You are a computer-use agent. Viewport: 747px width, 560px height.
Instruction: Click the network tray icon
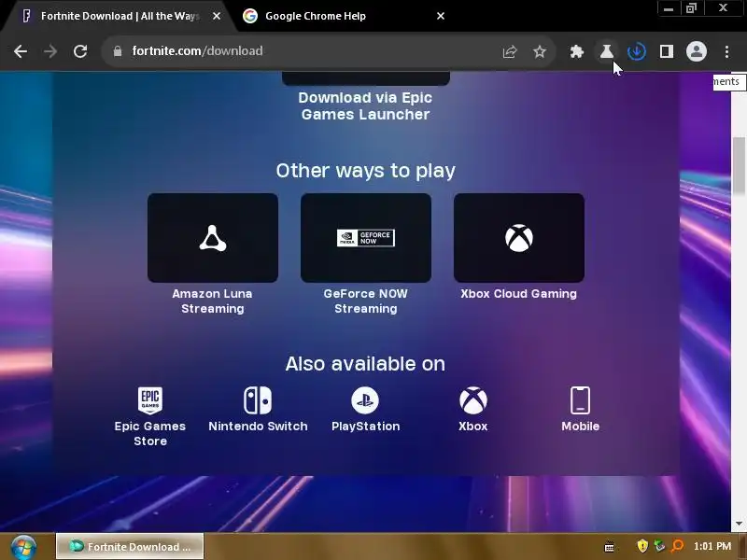pos(659,546)
